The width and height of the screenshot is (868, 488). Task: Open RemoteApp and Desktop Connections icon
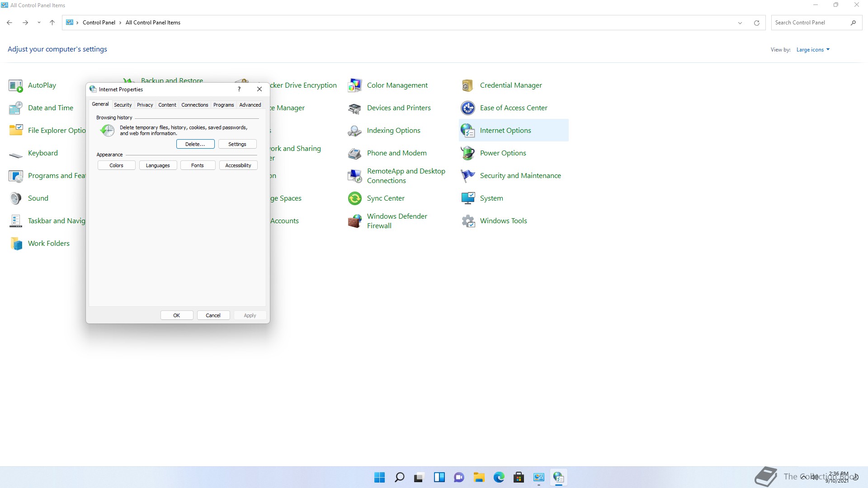click(354, 176)
